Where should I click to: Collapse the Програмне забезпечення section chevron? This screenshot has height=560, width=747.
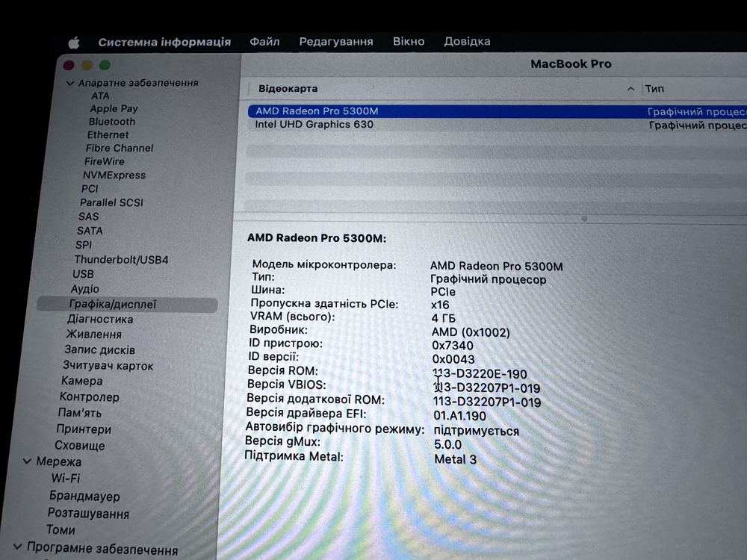pyautogui.click(x=18, y=547)
